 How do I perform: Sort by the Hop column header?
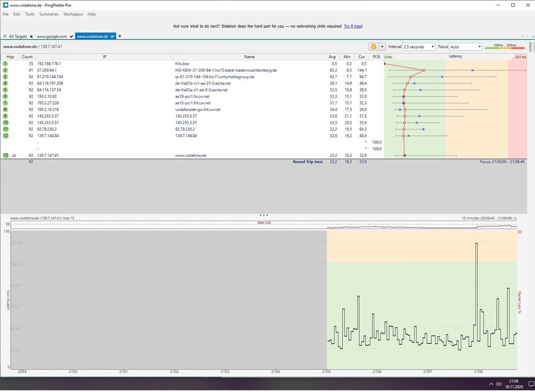coord(10,57)
